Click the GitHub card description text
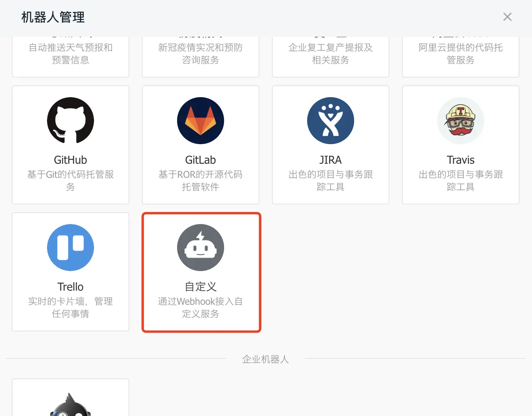The image size is (532, 416). click(x=71, y=181)
